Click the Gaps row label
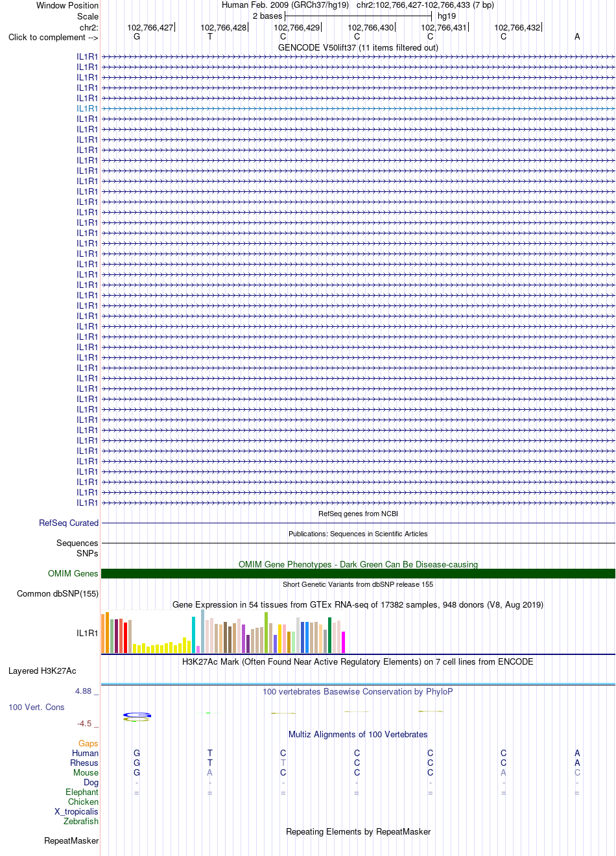Image resolution: width=616 pixels, height=856 pixels. 88,743
